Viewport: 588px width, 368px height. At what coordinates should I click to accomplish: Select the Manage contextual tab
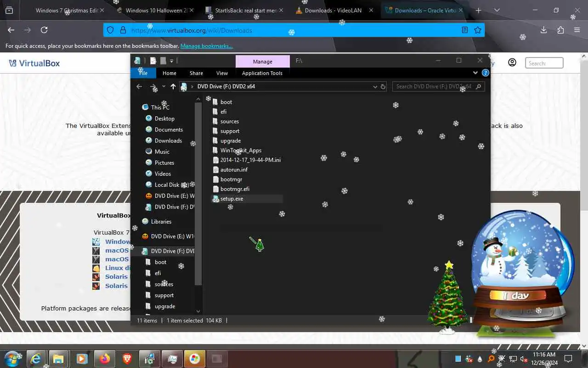tap(262, 61)
